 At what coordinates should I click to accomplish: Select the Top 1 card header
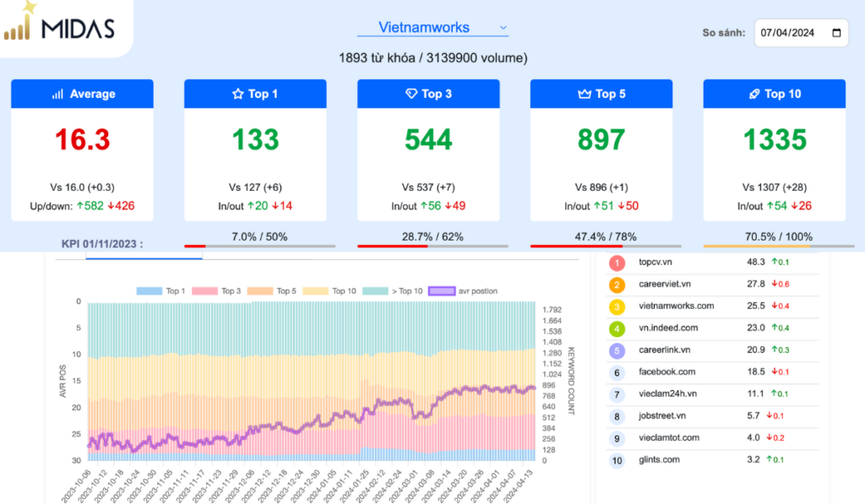(255, 94)
